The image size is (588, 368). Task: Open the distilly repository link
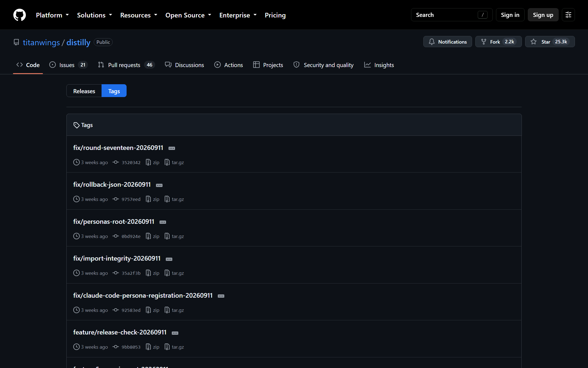(78, 42)
